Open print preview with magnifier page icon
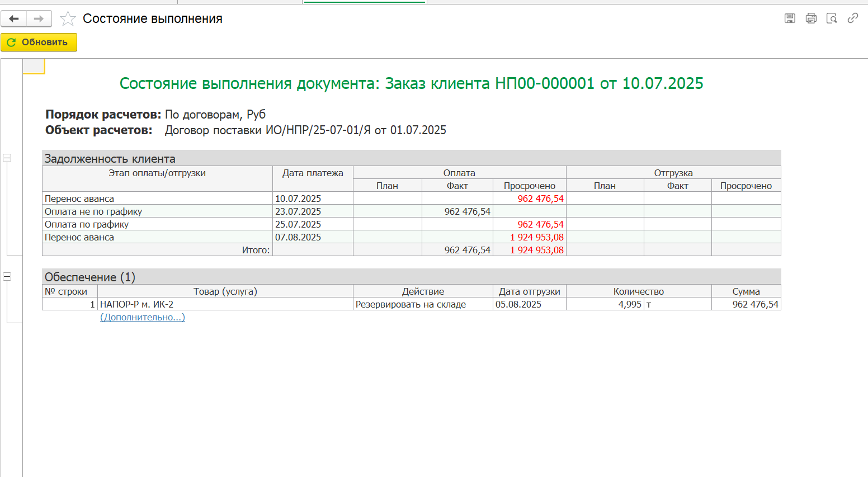 coord(832,18)
